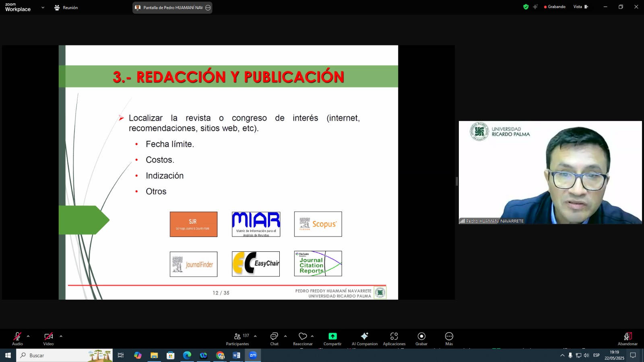
Task: Click the Grabando recording indicator
Action: 555,7
